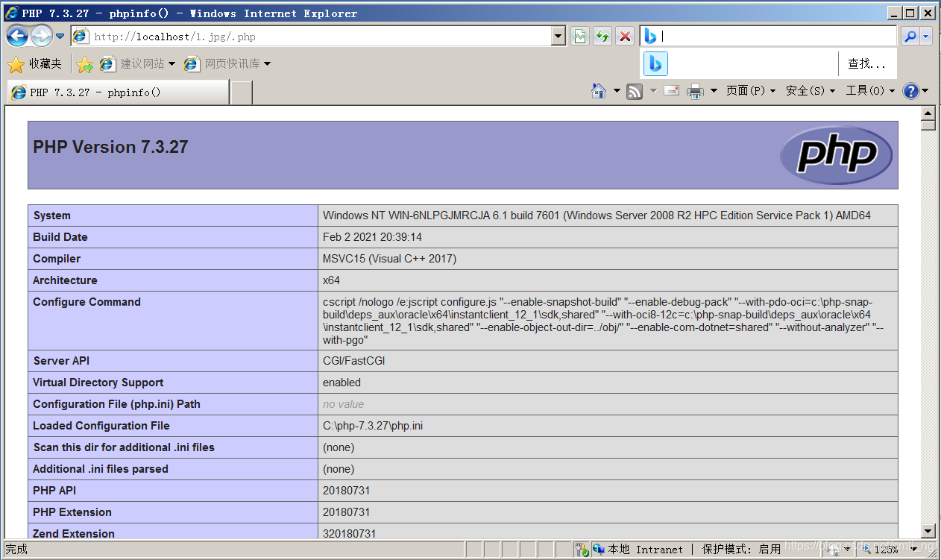Click the PHP API 20180731 value
The width and height of the screenshot is (941, 560).
click(x=346, y=491)
